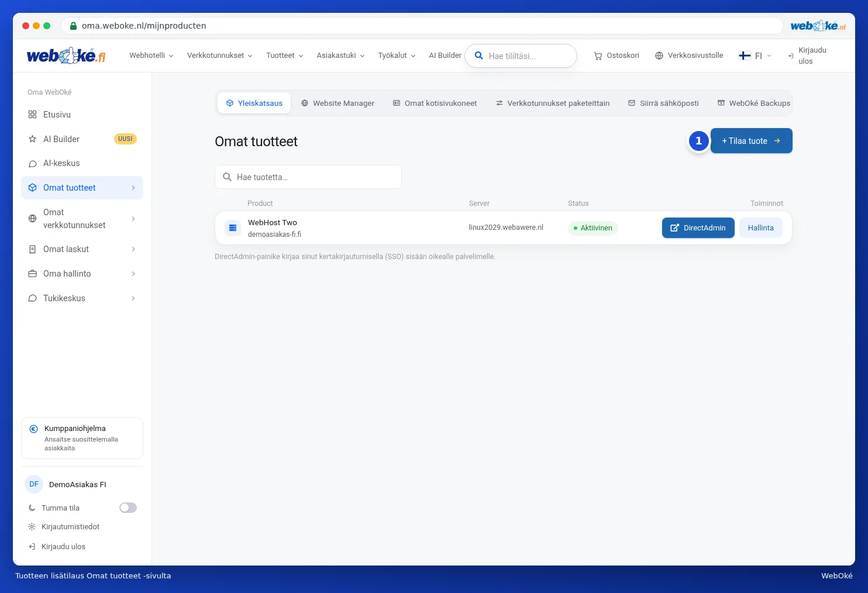This screenshot has height=593, width=868.
Task: Click the Tukikeskus speech bubble icon
Action: tap(32, 298)
